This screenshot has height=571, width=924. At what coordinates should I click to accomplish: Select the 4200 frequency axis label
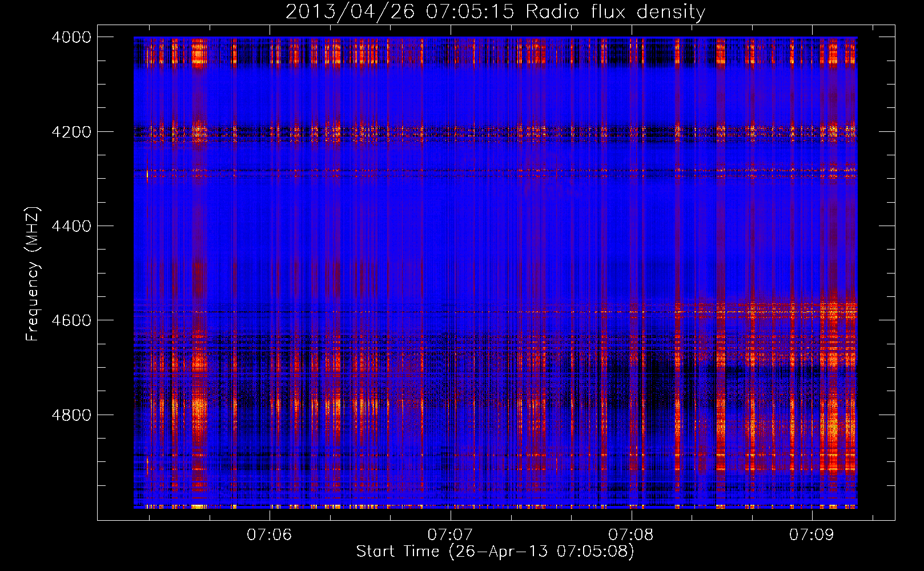[x=71, y=132]
